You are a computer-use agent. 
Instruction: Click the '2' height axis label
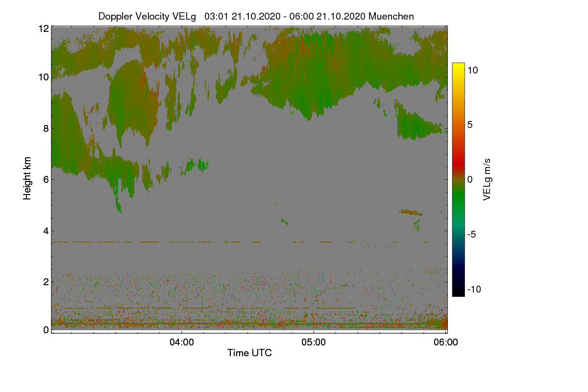pos(46,282)
